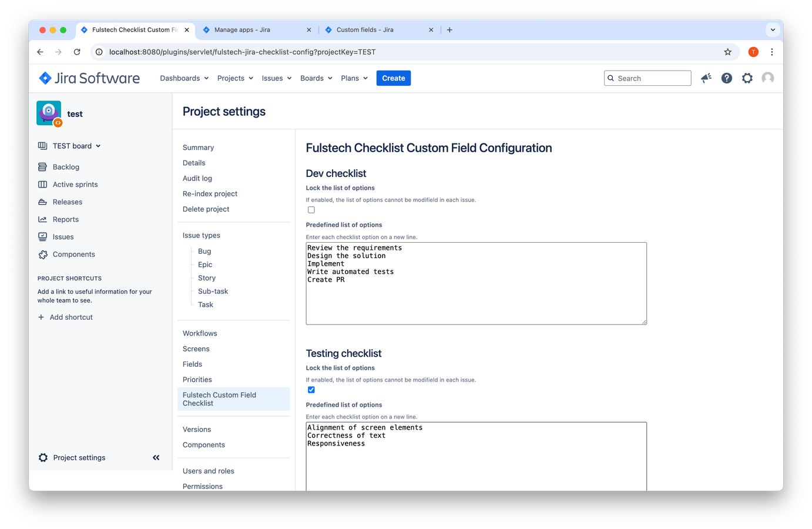The image size is (812, 529).
Task: Open Versions settings
Action: click(x=197, y=430)
